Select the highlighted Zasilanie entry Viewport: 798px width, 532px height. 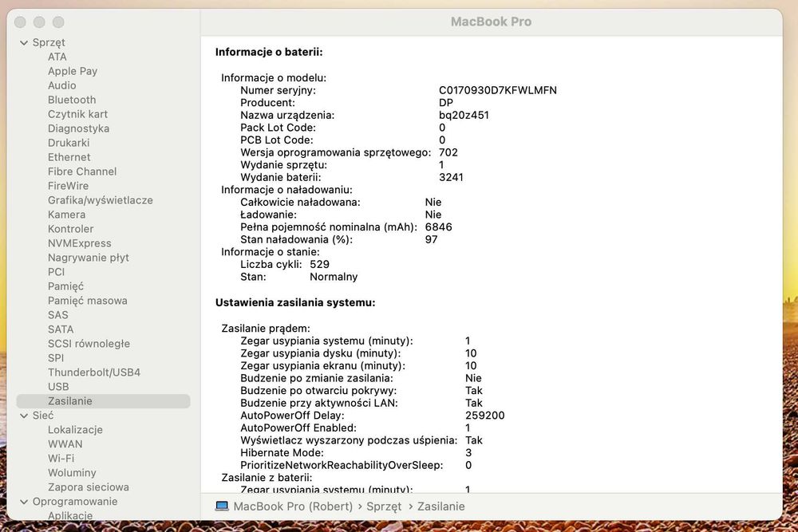[103, 400]
